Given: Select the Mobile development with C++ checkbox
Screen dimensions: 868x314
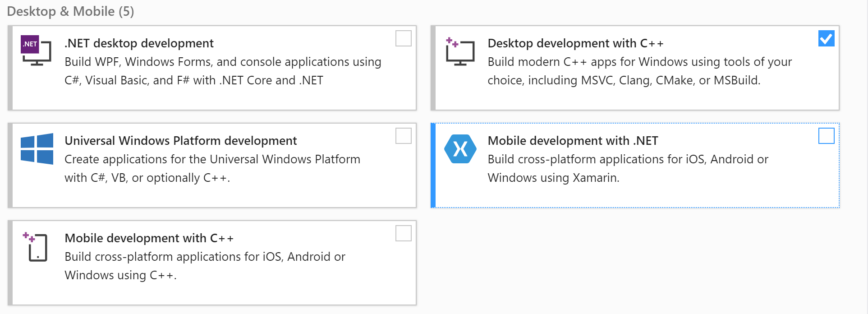Looking at the screenshot, I should click(x=403, y=233).
